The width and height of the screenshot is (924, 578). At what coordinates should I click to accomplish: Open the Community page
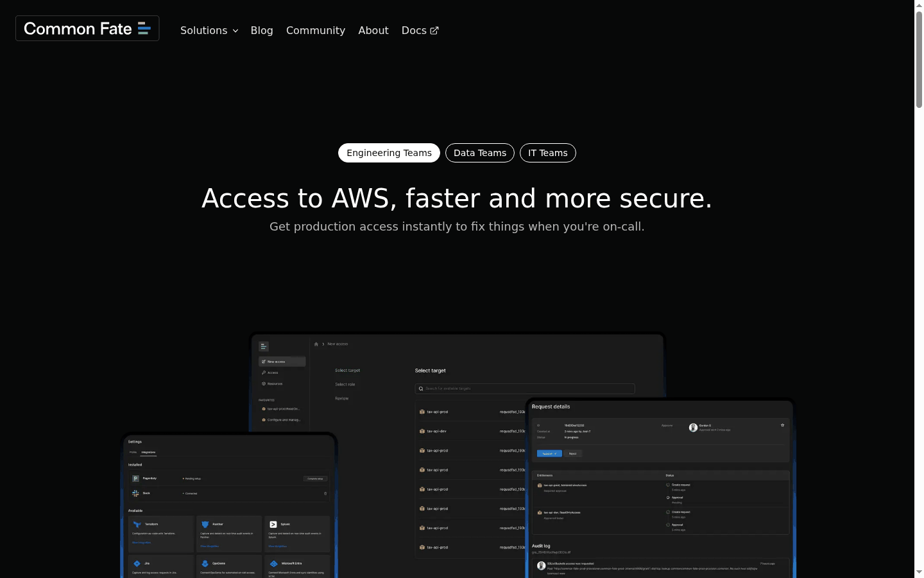coord(316,30)
